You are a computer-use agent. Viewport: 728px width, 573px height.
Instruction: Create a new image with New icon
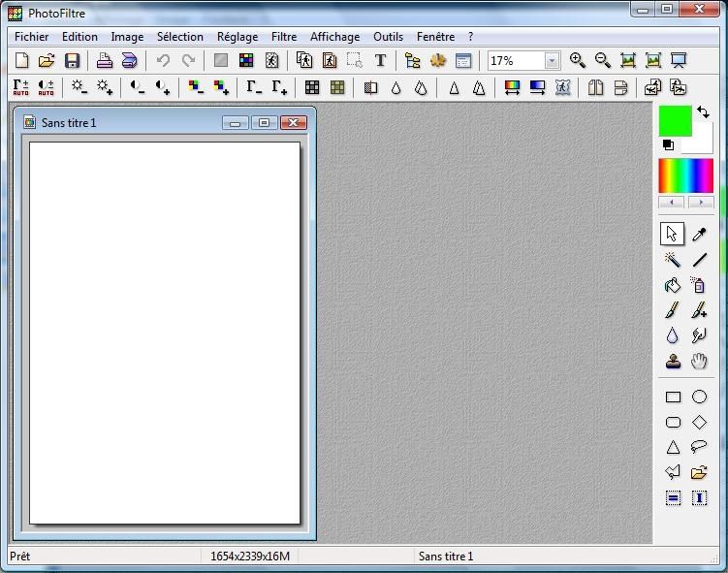(x=21, y=60)
